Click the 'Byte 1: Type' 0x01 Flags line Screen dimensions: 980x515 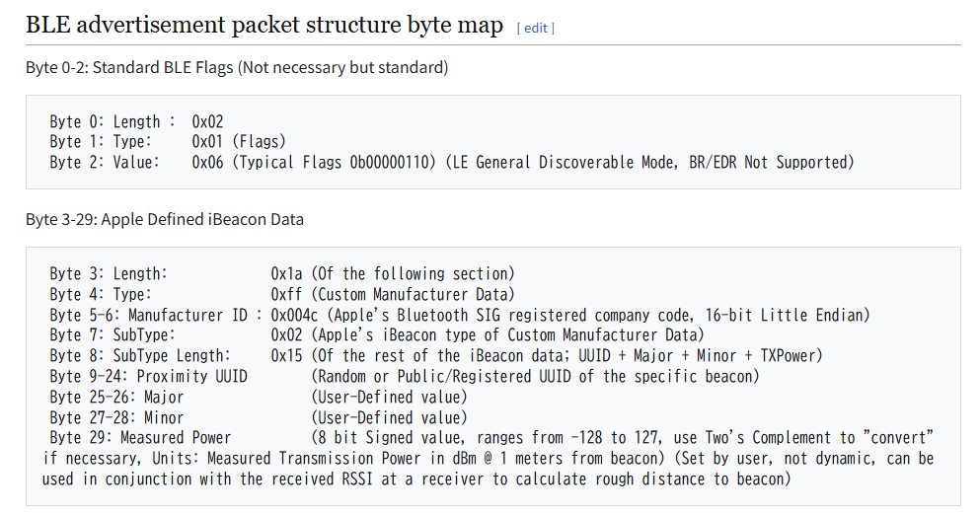(x=168, y=141)
